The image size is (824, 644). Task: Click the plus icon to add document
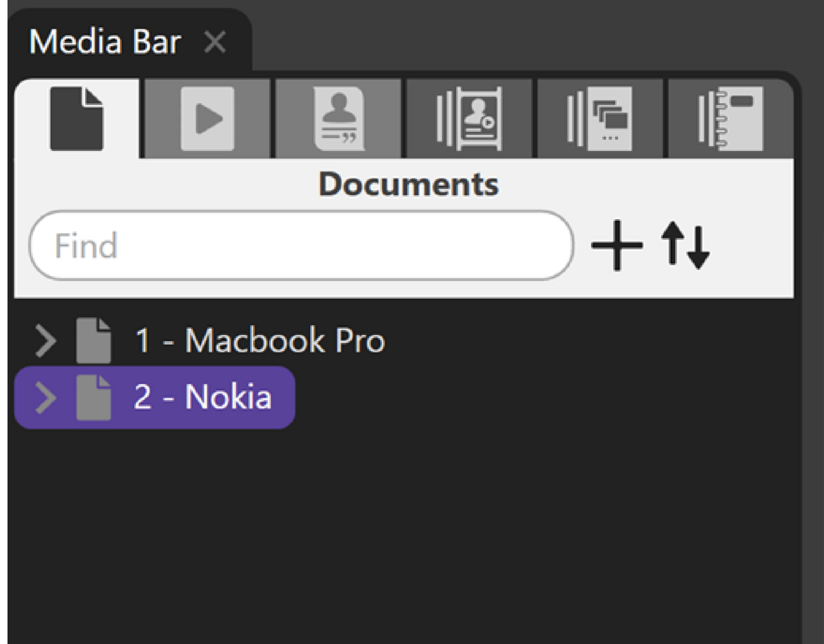pyautogui.click(x=617, y=246)
